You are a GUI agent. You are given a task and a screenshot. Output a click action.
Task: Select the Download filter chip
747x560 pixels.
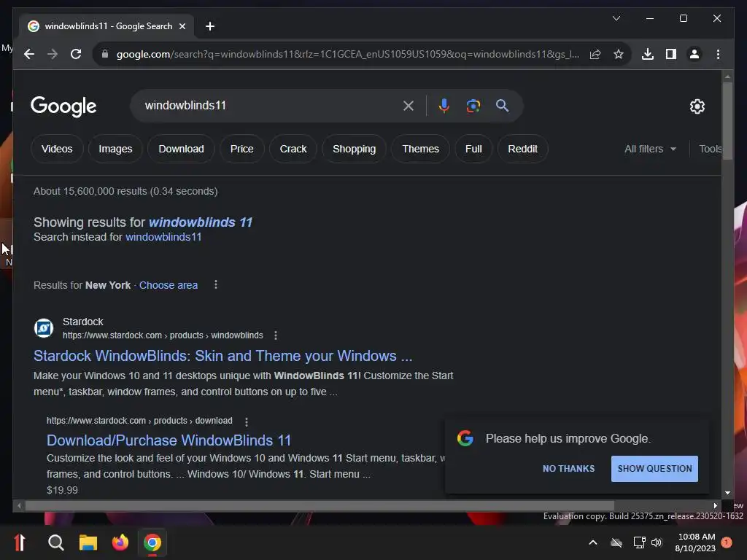(x=181, y=149)
